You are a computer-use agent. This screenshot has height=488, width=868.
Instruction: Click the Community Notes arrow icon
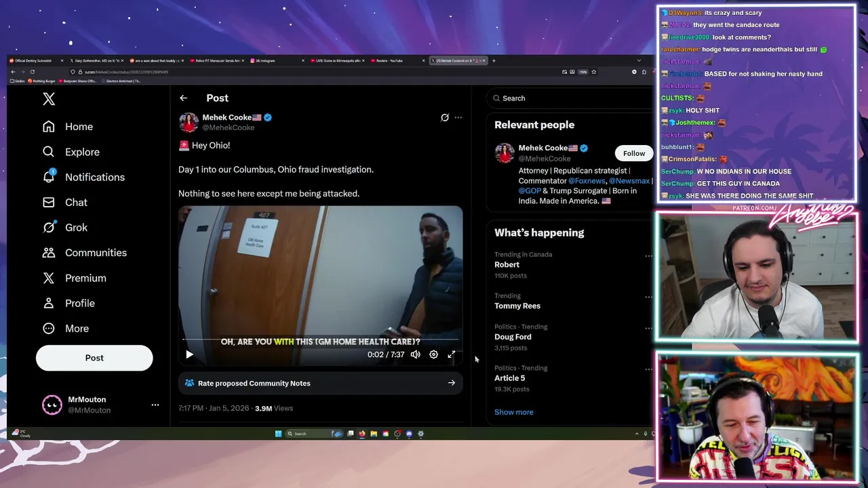tap(452, 383)
